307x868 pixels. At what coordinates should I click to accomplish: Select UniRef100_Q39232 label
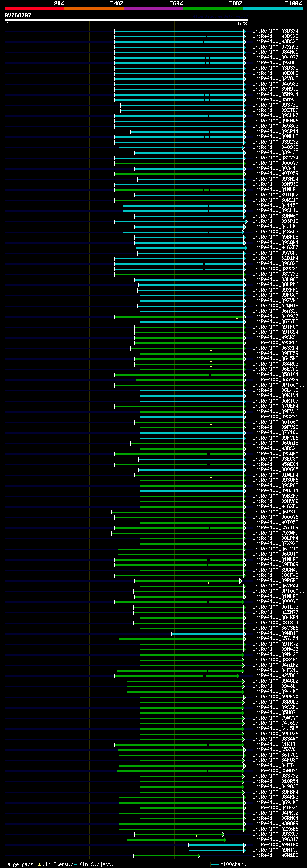(275, 142)
